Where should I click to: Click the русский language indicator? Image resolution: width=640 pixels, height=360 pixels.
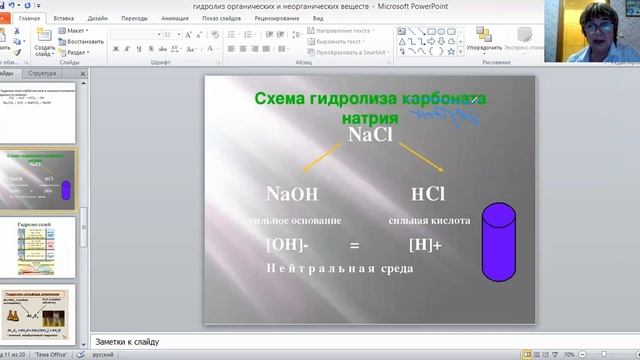pos(103,355)
